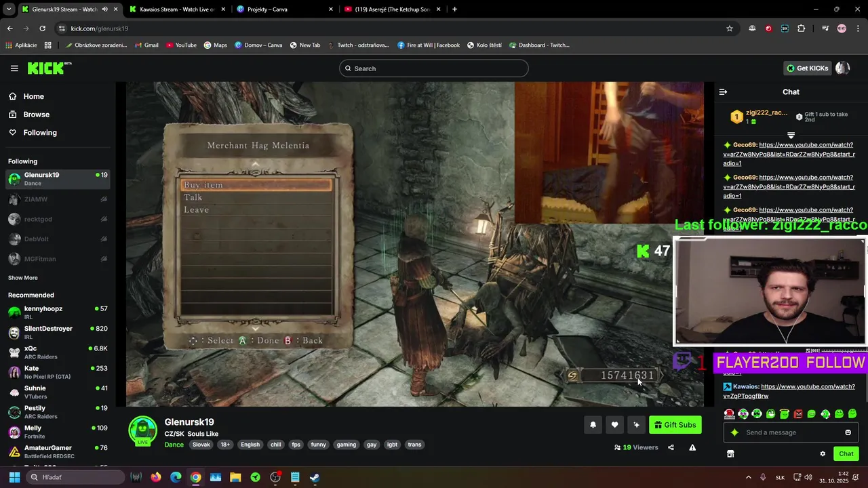Click the Search box
868x488 pixels.
[434, 68]
